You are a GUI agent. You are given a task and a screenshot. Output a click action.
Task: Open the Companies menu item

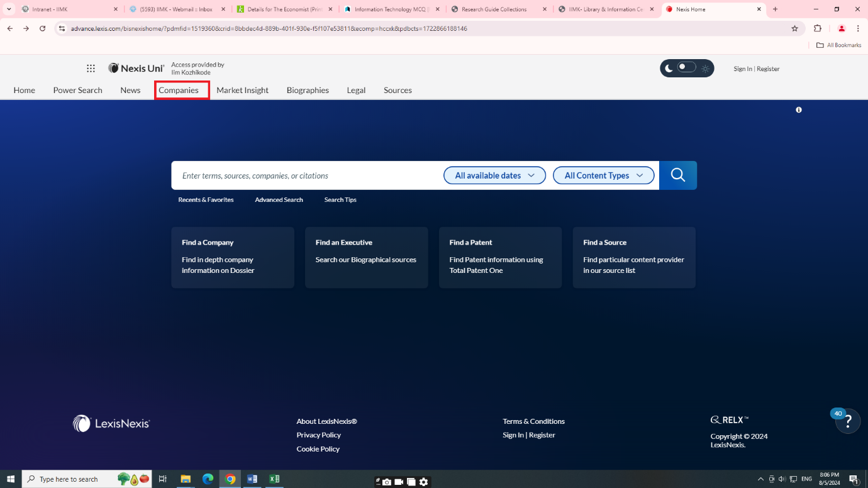tap(179, 90)
